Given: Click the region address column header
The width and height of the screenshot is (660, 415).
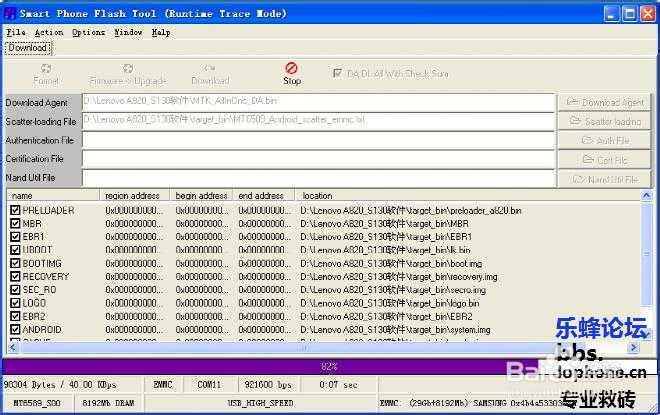Looking at the screenshot, I should [x=134, y=196].
